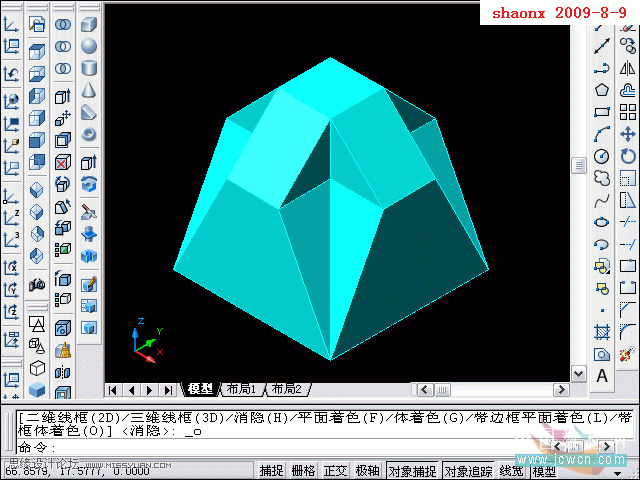Jump to first layout tab button
Screen dimensions: 640x480
113,390
